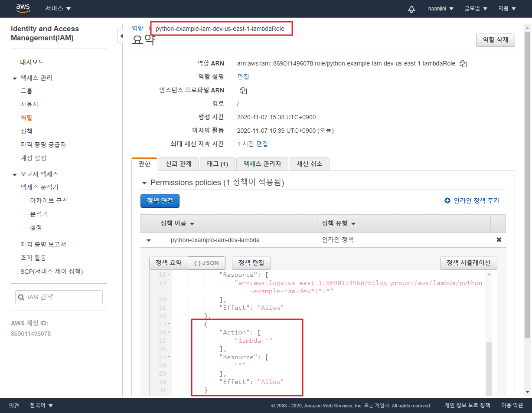Copy the role ARN with copy icon
Image resolution: width=532 pixels, height=413 pixels.
463,64
